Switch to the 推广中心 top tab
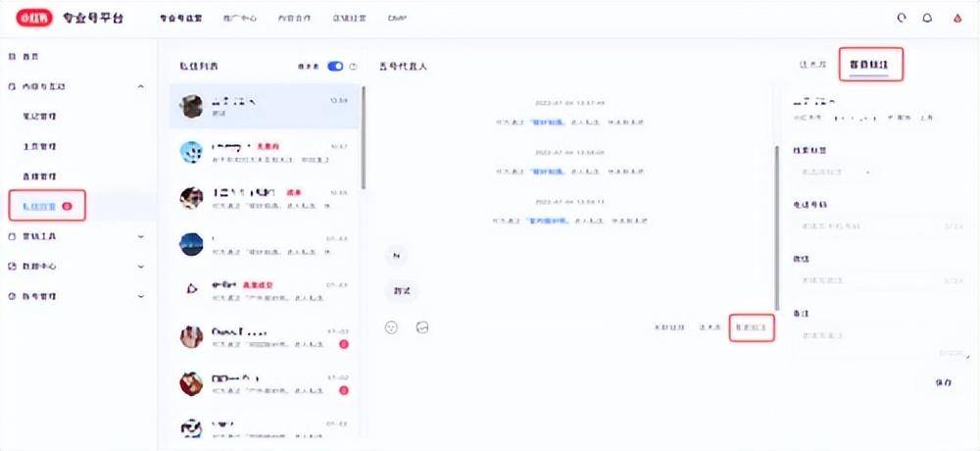 [240, 19]
